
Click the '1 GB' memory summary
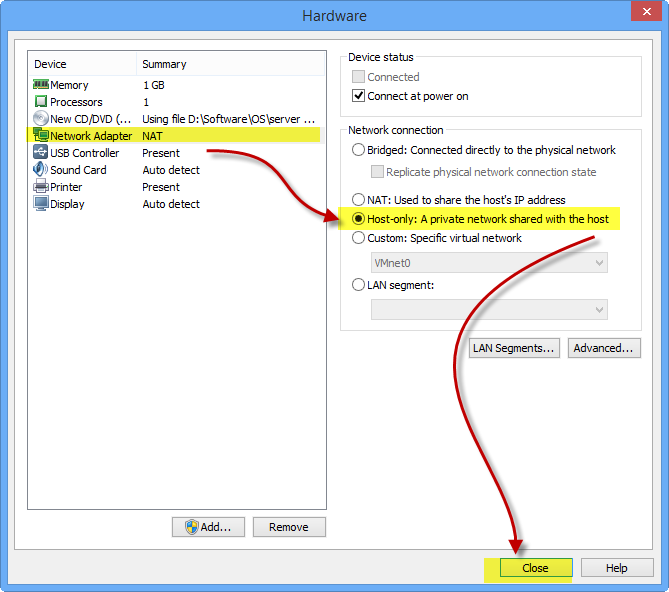click(x=154, y=85)
